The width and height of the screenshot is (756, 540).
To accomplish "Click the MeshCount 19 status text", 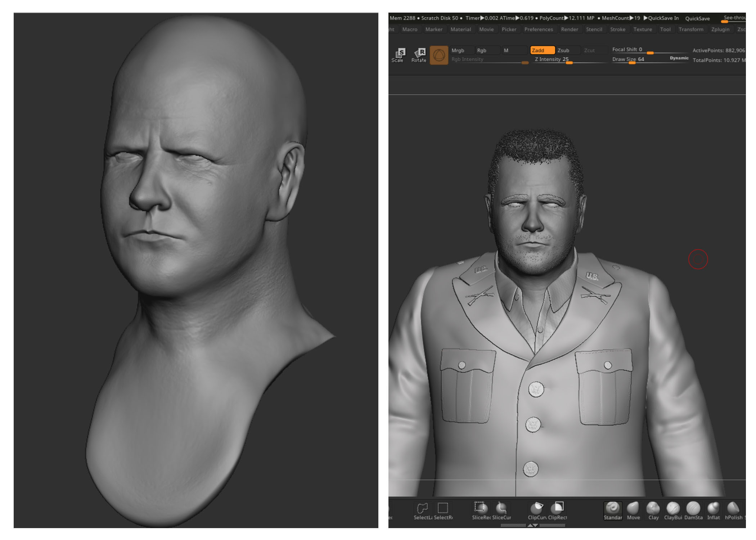I will tap(621, 18).
